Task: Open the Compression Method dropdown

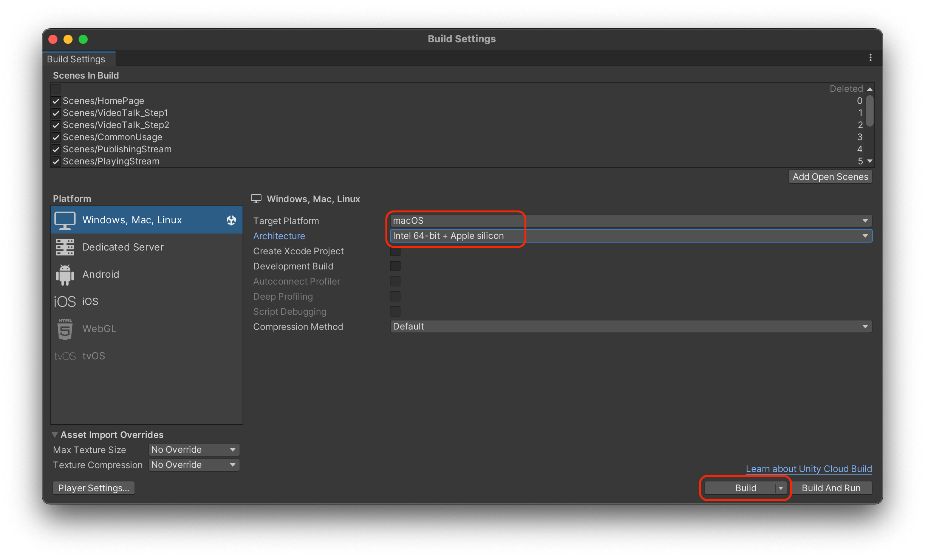Action: point(630,326)
